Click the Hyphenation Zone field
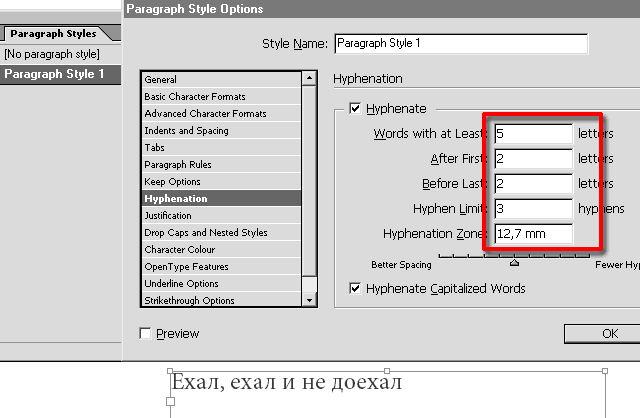The image size is (640, 418). tap(533, 234)
